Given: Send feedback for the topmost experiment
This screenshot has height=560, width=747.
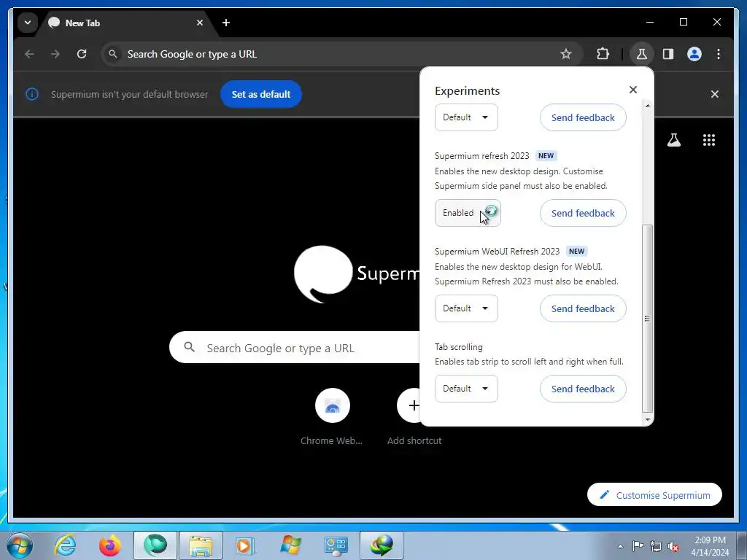Looking at the screenshot, I should pyautogui.click(x=583, y=117).
